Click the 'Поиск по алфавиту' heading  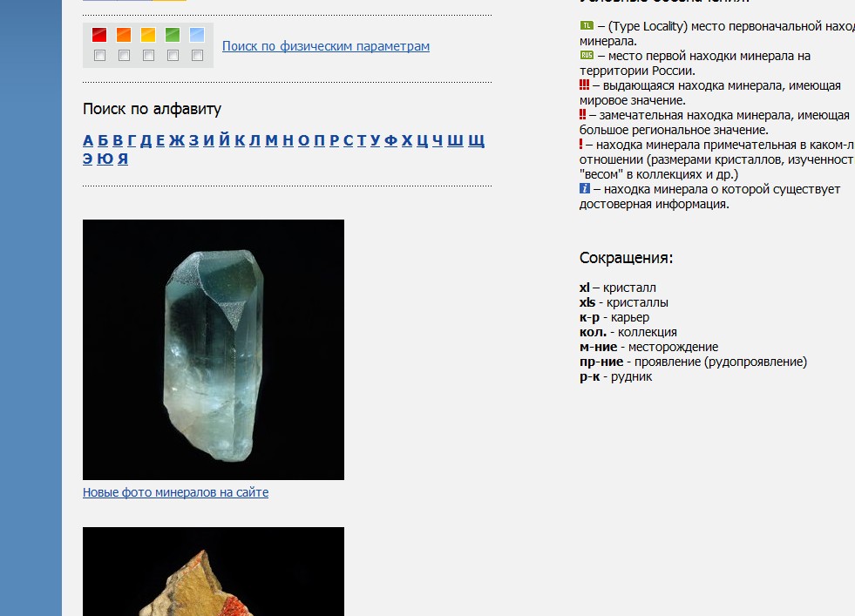coord(153,109)
